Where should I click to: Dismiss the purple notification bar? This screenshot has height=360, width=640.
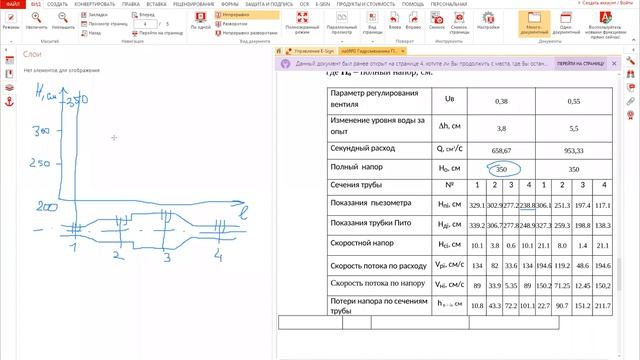point(614,64)
